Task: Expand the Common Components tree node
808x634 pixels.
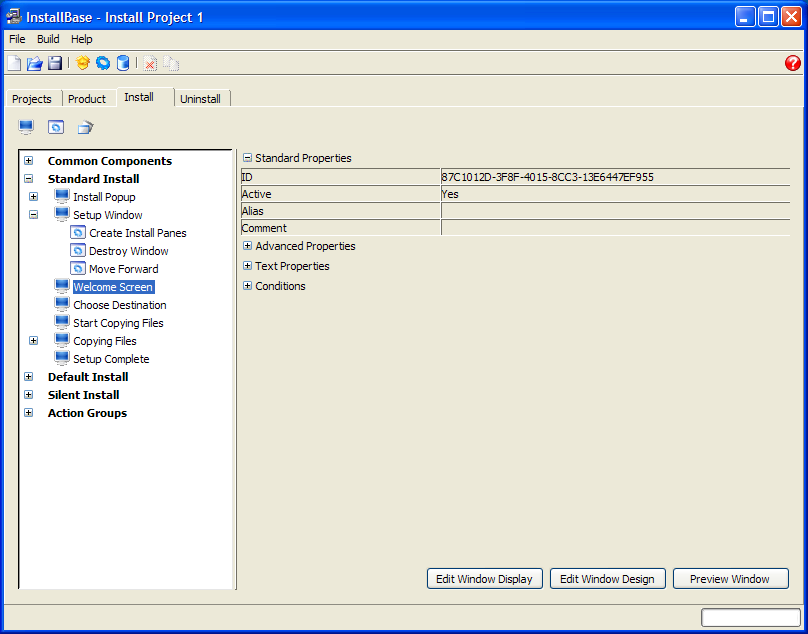Action: tap(28, 161)
